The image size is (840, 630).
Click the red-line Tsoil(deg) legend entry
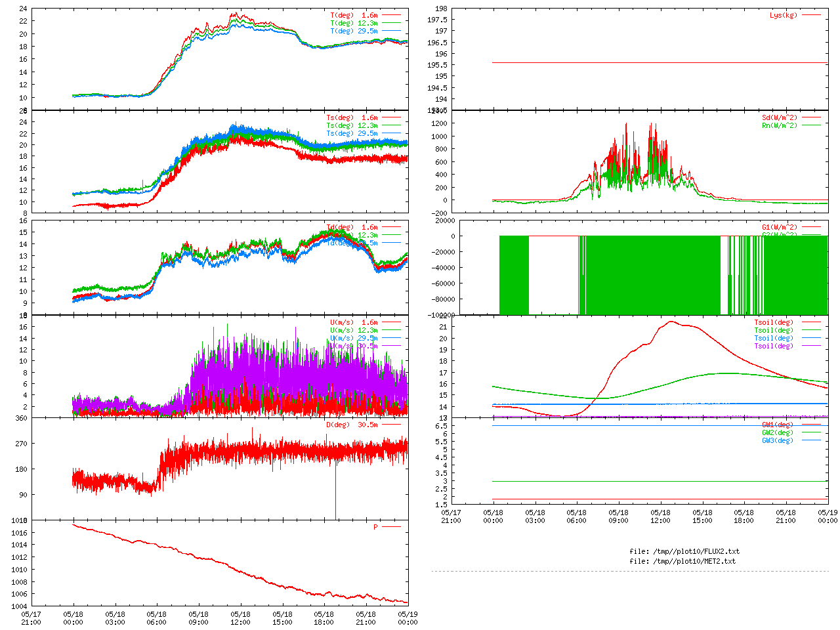click(x=774, y=323)
